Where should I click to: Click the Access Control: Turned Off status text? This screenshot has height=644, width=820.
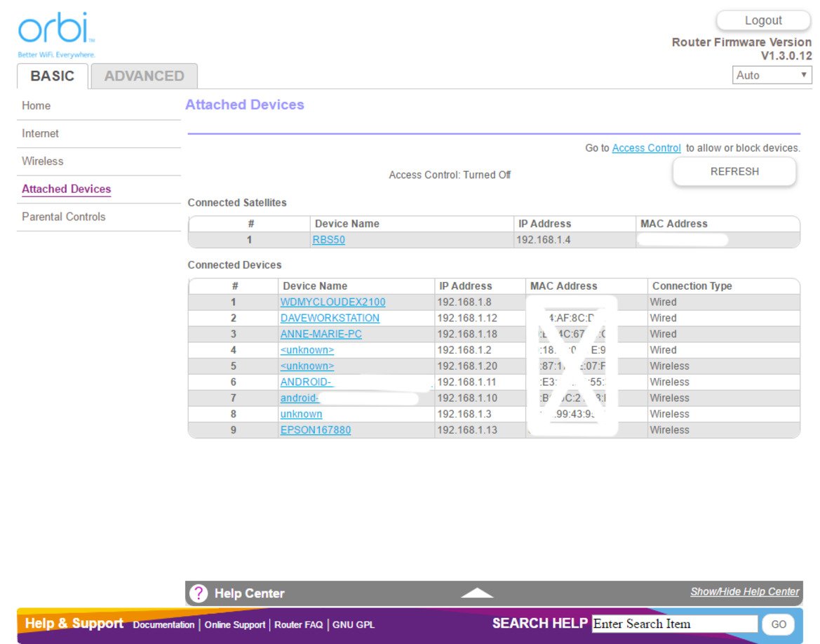[x=450, y=175]
